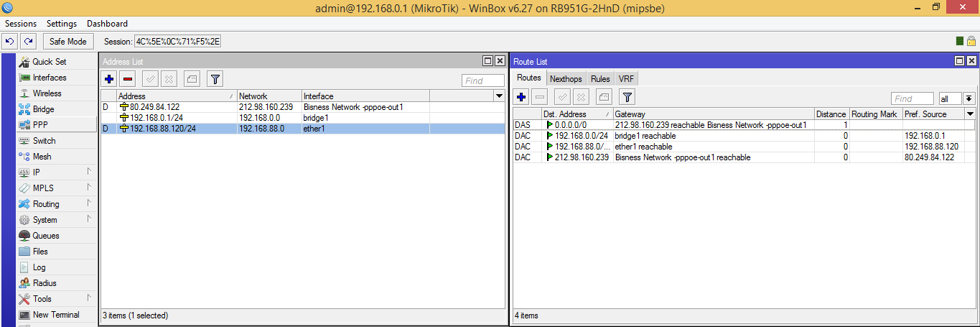Switch to VRF tab

coord(626,79)
